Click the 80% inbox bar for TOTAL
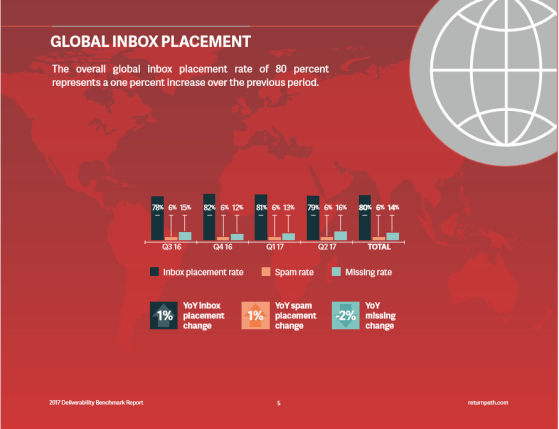Image resolution: width=559 pixels, height=429 pixels. click(x=365, y=218)
